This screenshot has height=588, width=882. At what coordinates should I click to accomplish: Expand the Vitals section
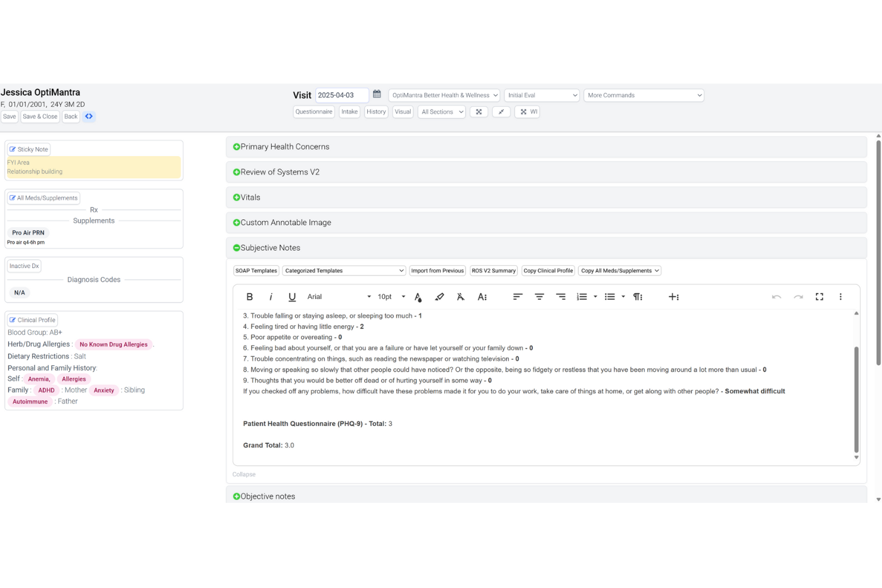pos(236,197)
